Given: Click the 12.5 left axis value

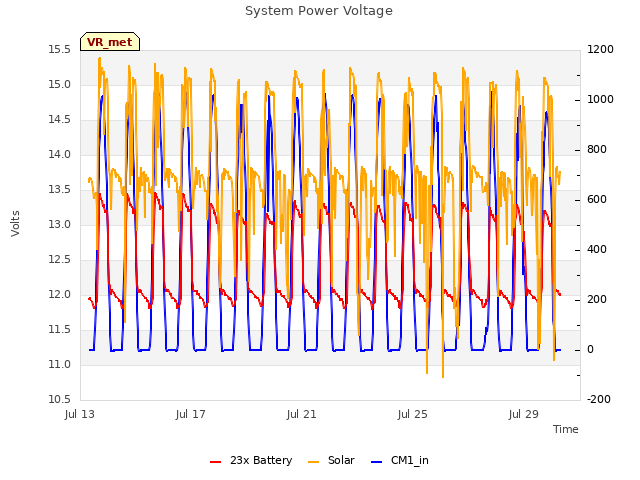Looking at the screenshot, I should tap(60, 260).
